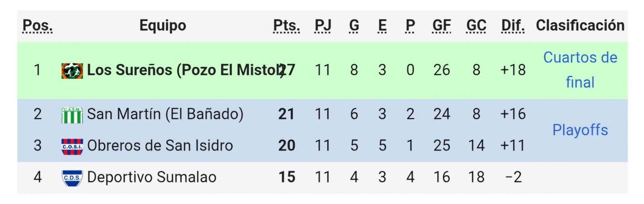This screenshot has height=204, width=644.
Task: Click the C.D.S. Deportivo Sumalao shield icon
Action: click(x=72, y=178)
